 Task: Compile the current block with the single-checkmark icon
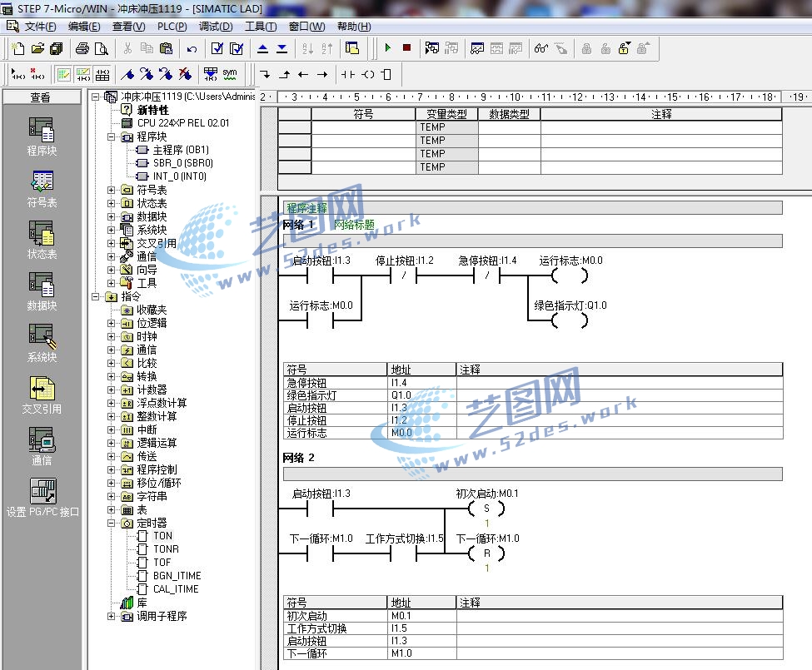(217, 48)
